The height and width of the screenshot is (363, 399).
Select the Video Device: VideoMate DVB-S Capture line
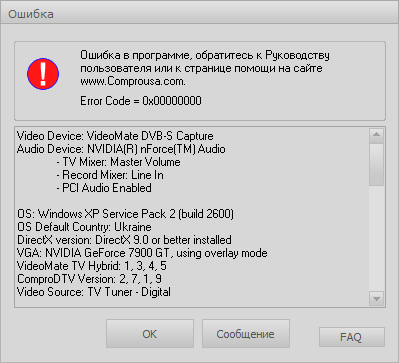[115, 136]
